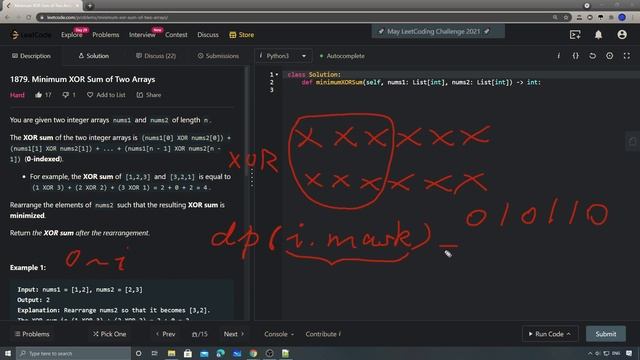Go to Next problem
Screen dimensions: 640x360
(x=234, y=334)
